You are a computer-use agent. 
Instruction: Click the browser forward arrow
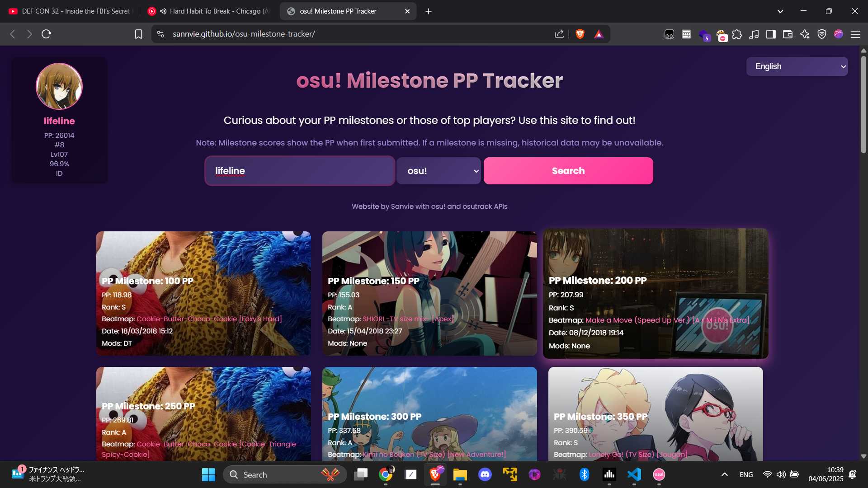click(29, 34)
